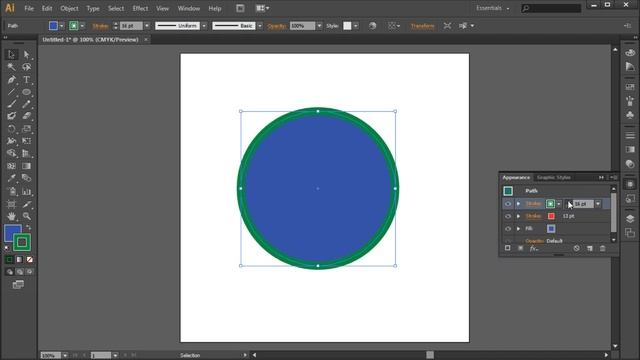Screen dimensions: 640x360
Task: Open the Window menu
Action: [189, 8]
